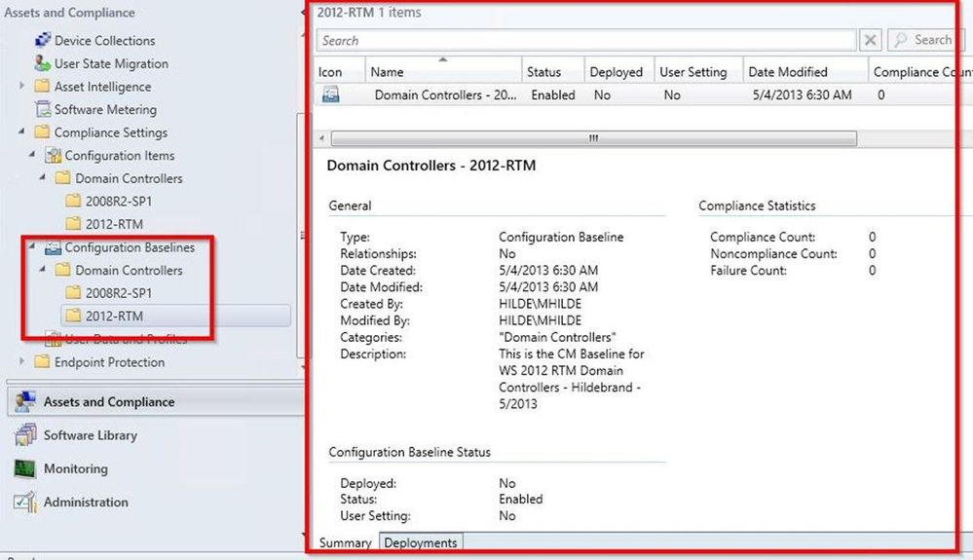Click the Search button

(x=924, y=40)
